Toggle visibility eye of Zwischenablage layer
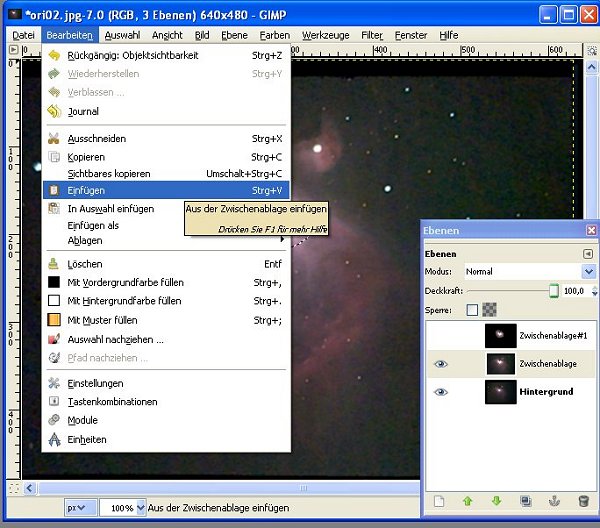The width and height of the screenshot is (600, 528). tap(441, 363)
